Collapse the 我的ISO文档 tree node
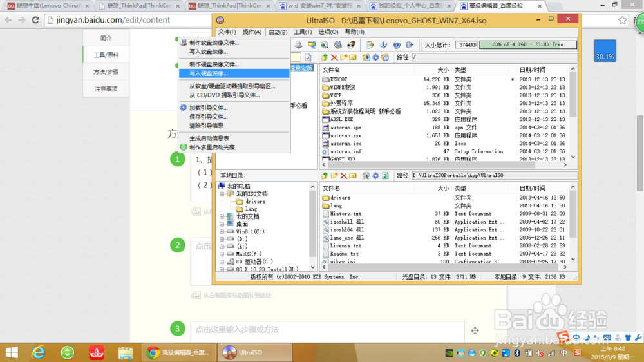 (222, 194)
